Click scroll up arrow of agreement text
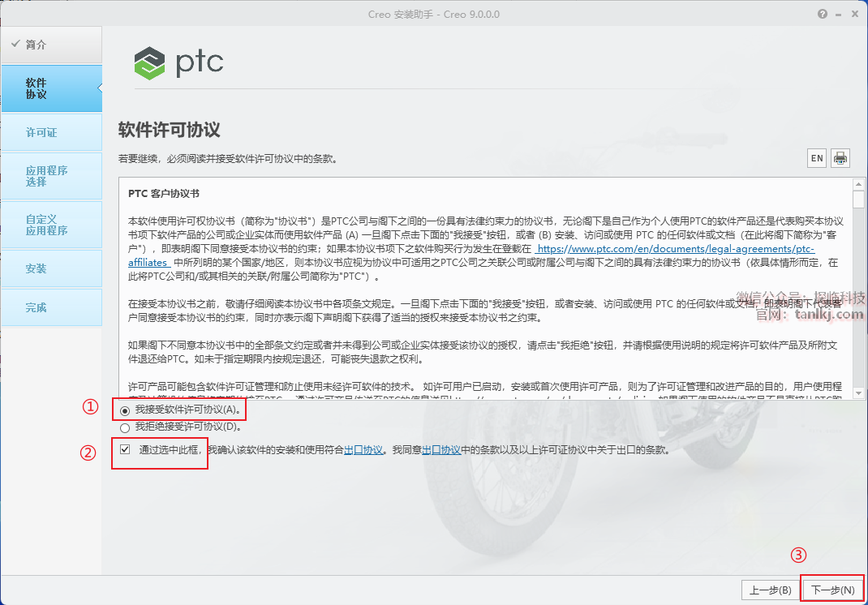868x605 pixels. click(x=858, y=184)
